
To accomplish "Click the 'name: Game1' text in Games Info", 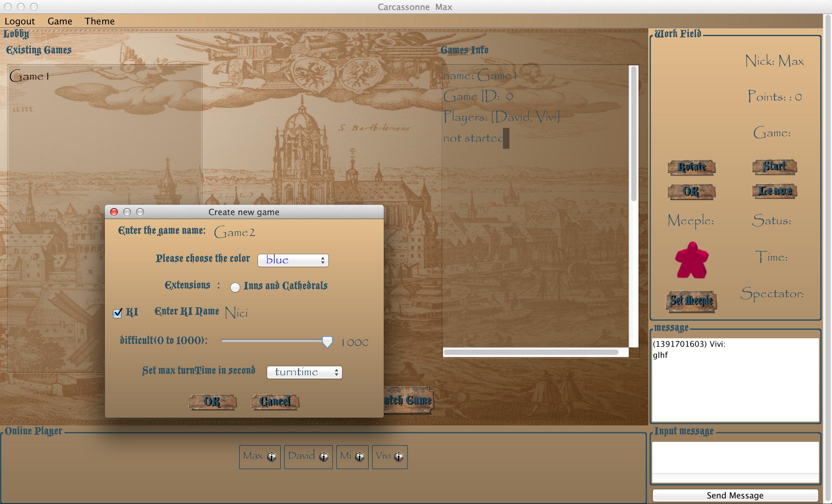I will tap(480, 76).
